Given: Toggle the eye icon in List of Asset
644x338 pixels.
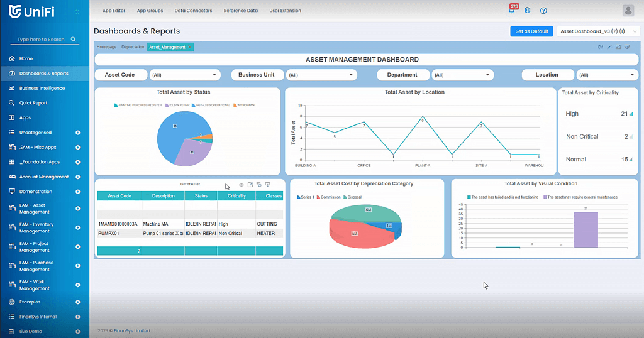Looking at the screenshot, I should click(241, 185).
